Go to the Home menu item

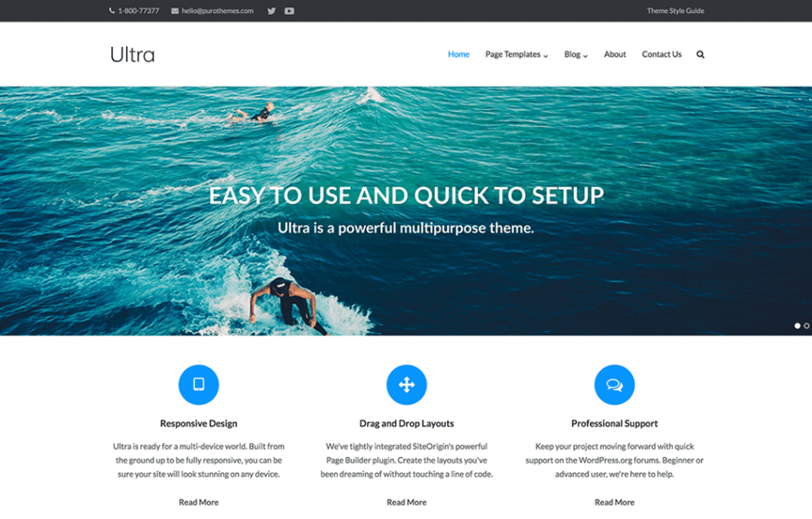tap(458, 55)
